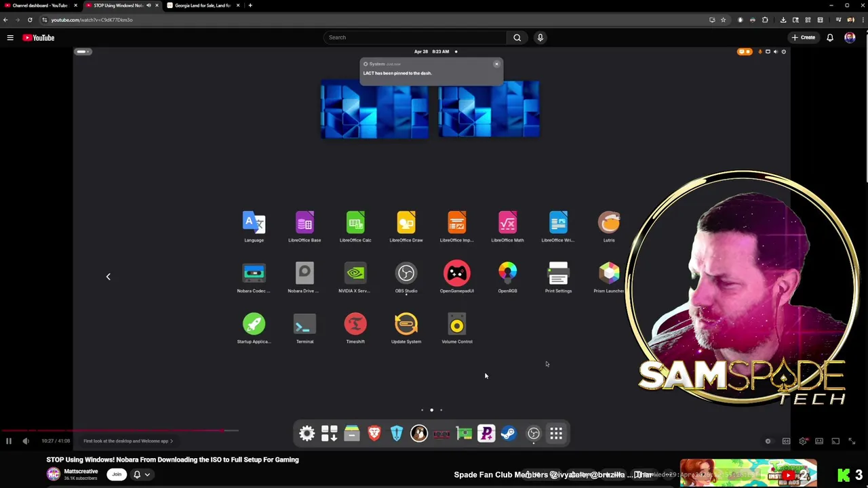Go to third app grid page dot
This screenshot has width=868, height=488.
point(441,410)
